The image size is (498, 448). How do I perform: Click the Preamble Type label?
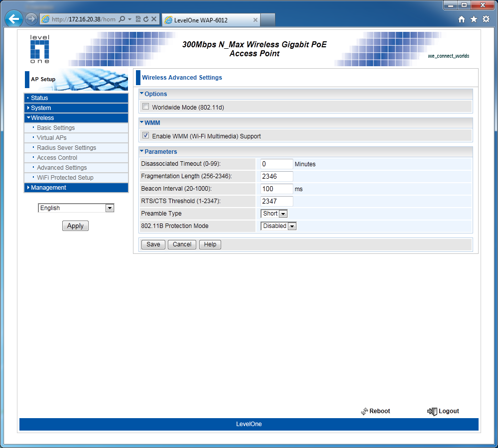pos(161,214)
